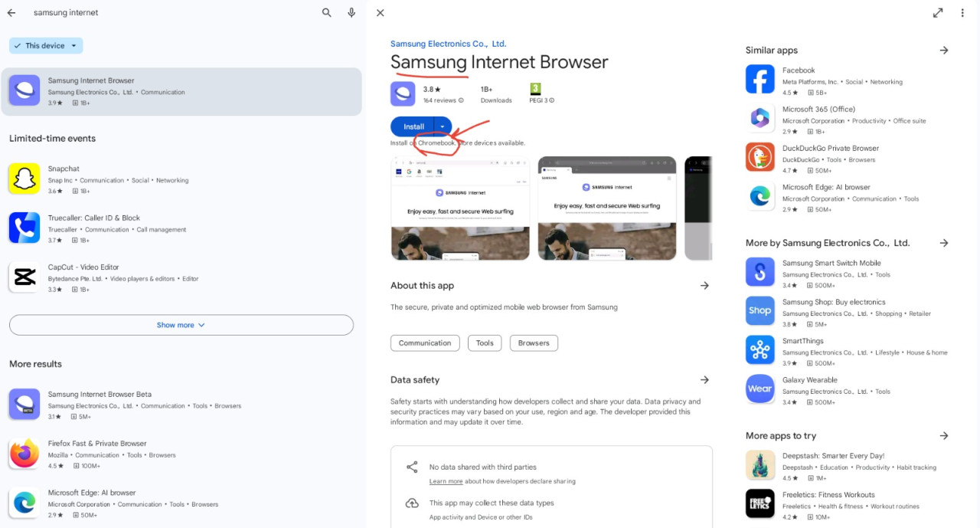Click the search field with samsung internet
Screen dimensions: 980x528
(x=172, y=13)
